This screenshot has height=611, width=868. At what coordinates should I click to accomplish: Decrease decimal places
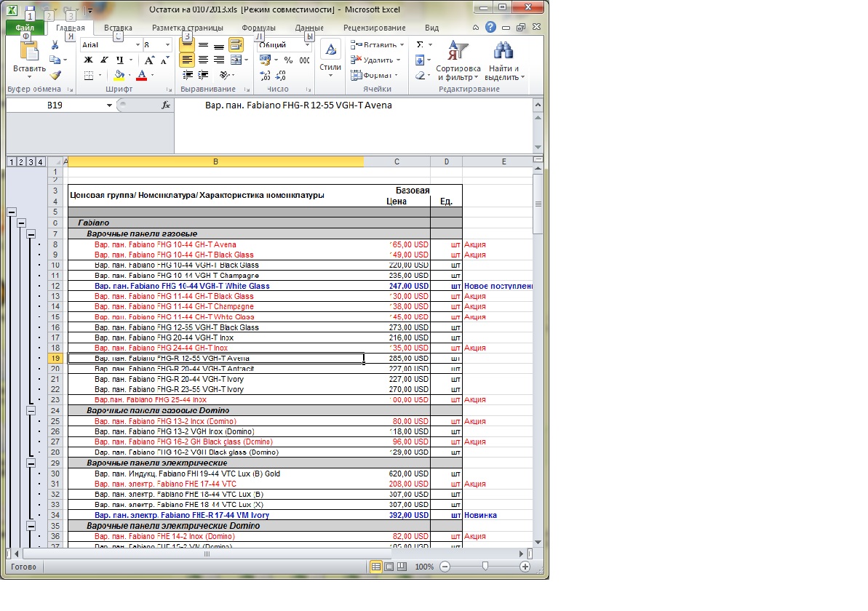[282, 75]
